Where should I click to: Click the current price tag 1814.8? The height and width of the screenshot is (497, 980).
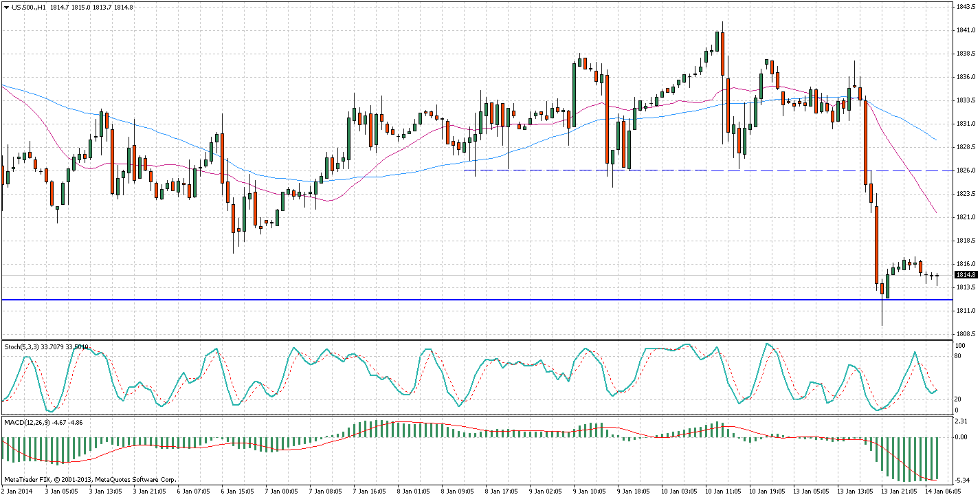[x=964, y=275]
